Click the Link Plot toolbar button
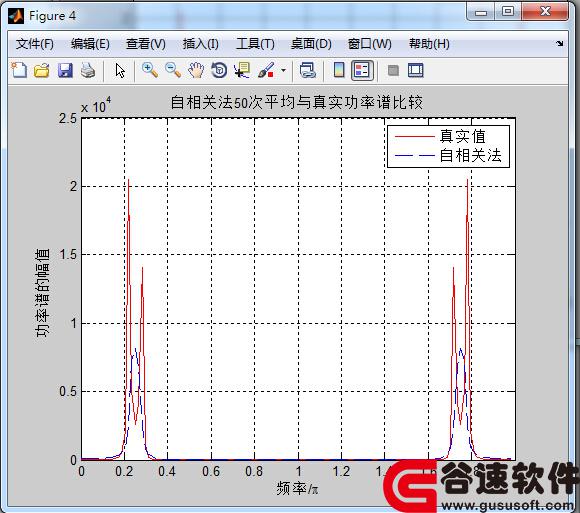Image resolution: width=580 pixels, height=513 pixels. (x=307, y=70)
